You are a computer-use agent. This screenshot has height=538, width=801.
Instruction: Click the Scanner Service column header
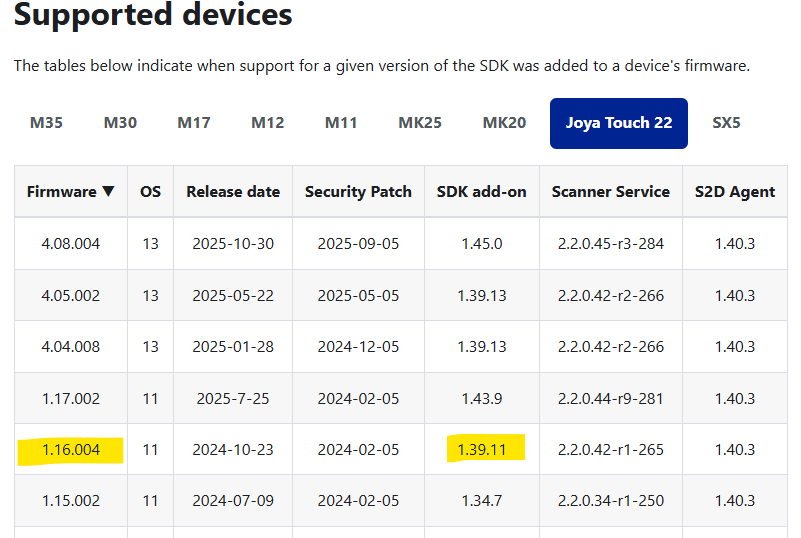(610, 192)
